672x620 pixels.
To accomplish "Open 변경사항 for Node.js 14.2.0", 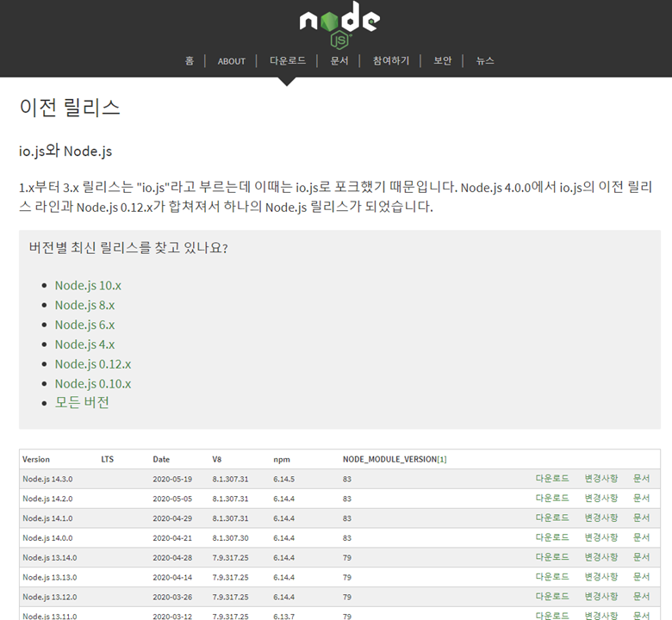I will tap(601, 499).
